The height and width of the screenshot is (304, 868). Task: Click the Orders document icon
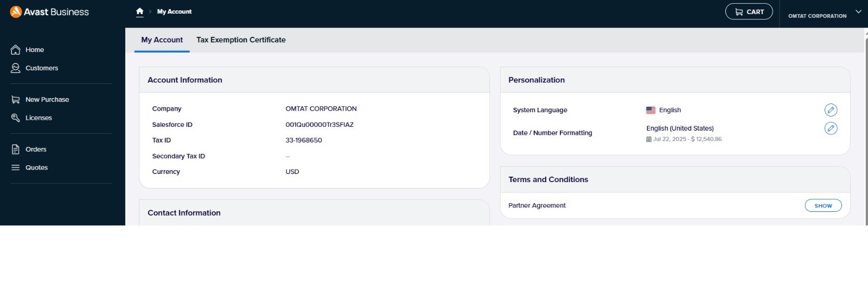point(16,150)
